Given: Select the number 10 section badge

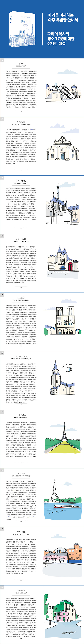Looking at the screenshot, I should point(2,177).
